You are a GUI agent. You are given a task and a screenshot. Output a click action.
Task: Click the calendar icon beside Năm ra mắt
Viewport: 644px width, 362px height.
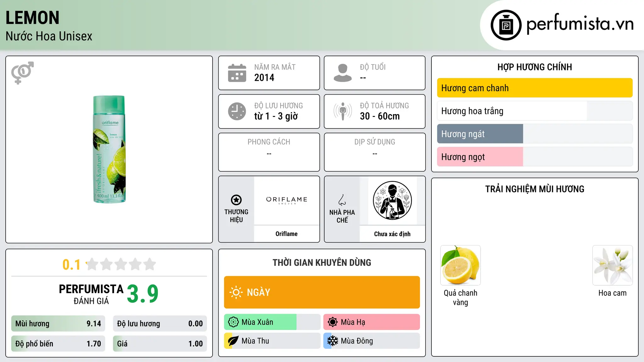[x=237, y=73]
